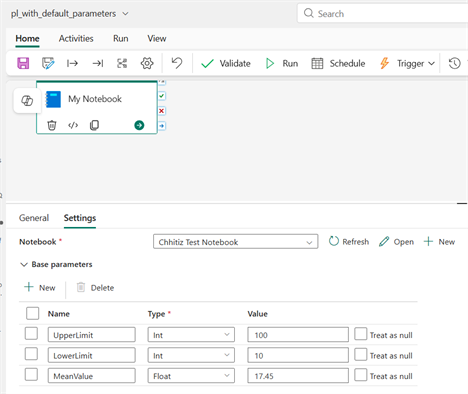Screen dimensions: 468x394
Task: Check the UpperLimit row checkbox
Action: pos(31,334)
